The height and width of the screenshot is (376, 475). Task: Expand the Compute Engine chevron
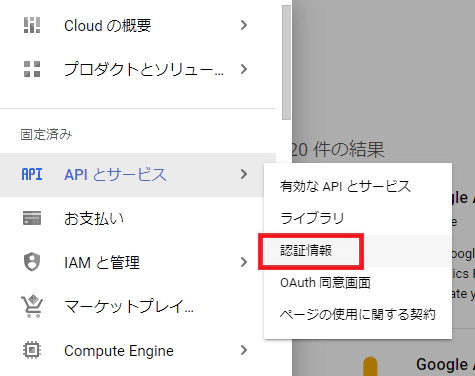coord(244,350)
